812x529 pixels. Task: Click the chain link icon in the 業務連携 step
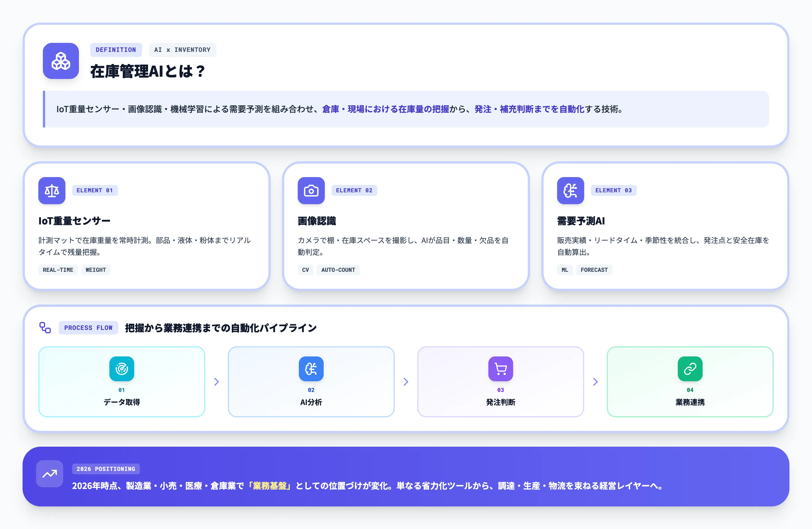690,369
